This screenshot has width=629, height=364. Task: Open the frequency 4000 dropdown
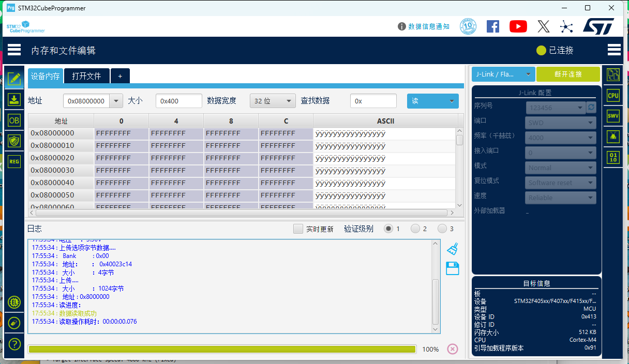click(561, 138)
